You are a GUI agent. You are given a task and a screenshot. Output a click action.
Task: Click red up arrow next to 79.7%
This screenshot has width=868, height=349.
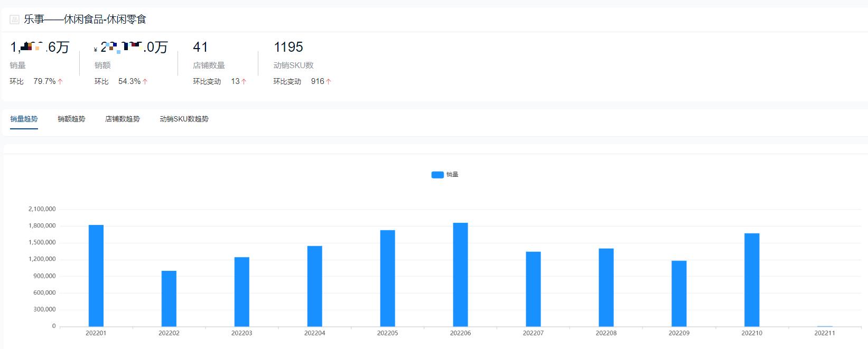coord(60,81)
